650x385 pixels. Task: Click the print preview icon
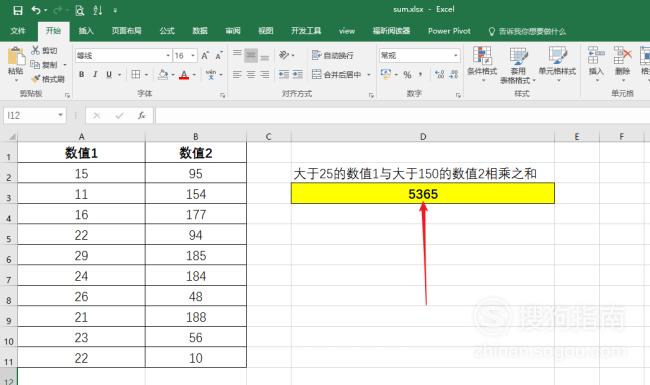click(x=80, y=10)
